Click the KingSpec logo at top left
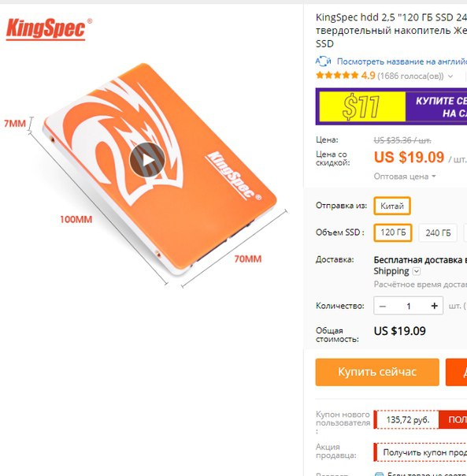Image resolution: width=467 pixels, height=476 pixels. click(x=49, y=29)
